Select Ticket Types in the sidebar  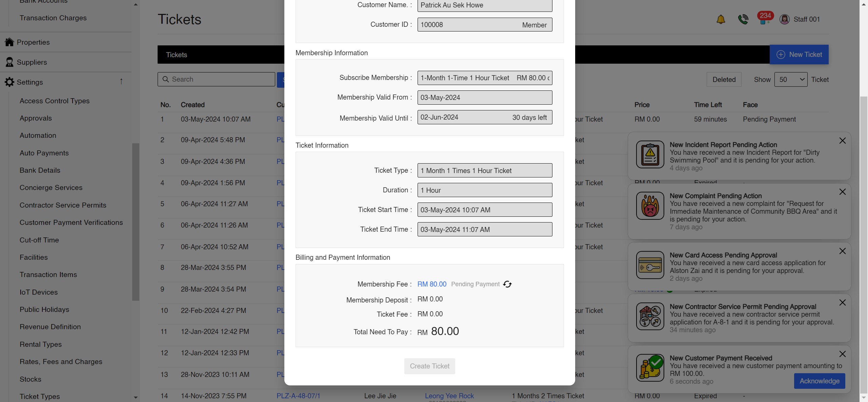tap(40, 396)
